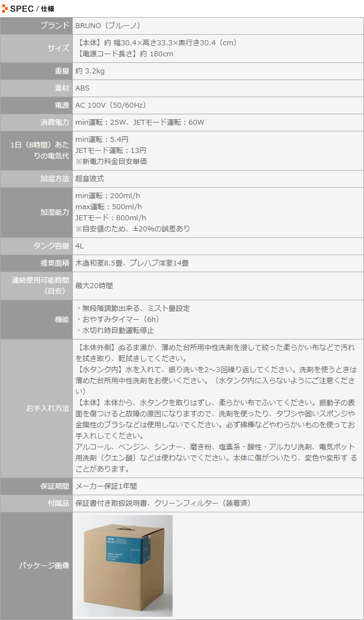This screenshot has width=364, height=620.
Task: Click the 'おやすみタイマー（6h）' line
Action: pyautogui.click(x=117, y=319)
